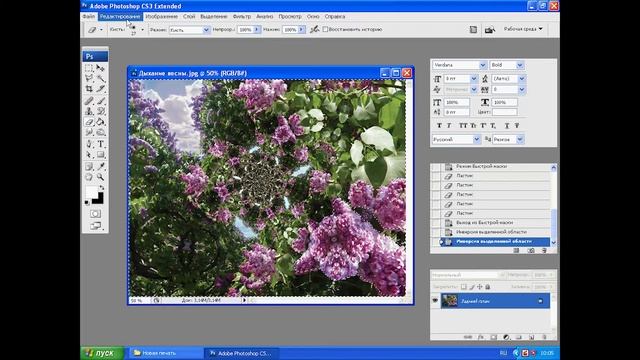The height and width of the screenshot is (360, 640).
Task: Select the Hand tool
Action: pyautogui.click(x=89, y=177)
